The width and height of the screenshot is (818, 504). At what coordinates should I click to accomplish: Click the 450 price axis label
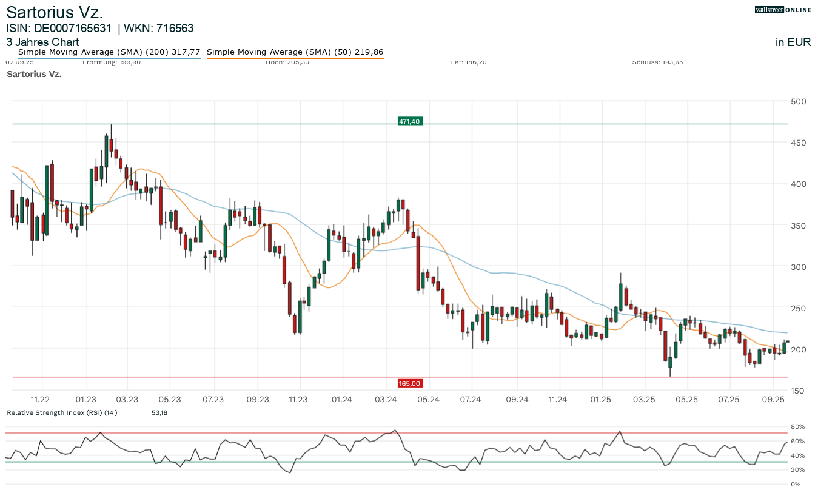(799, 143)
